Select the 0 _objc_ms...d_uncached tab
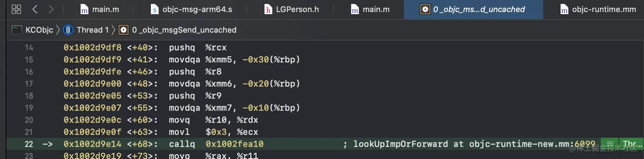Viewport: 644px width, 159px height. click(x=473, y=9)
